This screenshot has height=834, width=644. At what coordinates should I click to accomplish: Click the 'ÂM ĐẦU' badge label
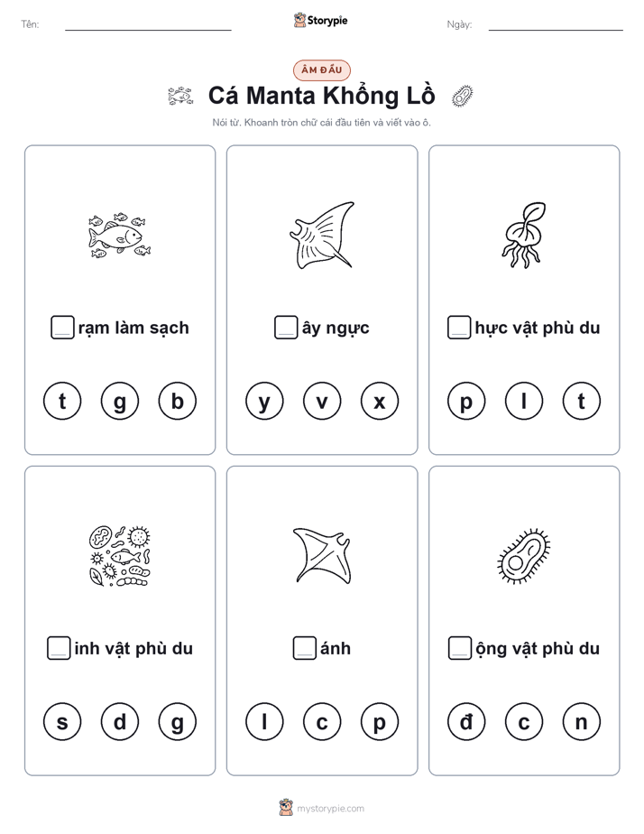click(321, 69)
